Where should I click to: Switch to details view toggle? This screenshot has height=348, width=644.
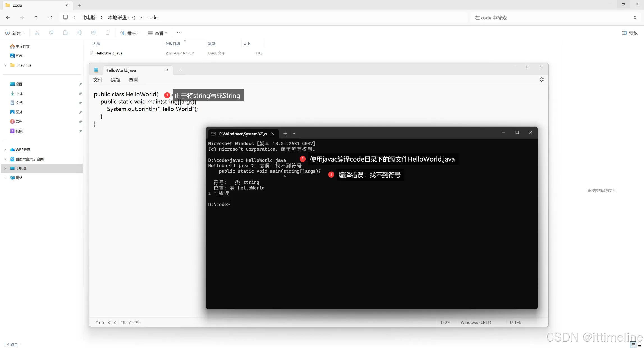coord(633,345)
